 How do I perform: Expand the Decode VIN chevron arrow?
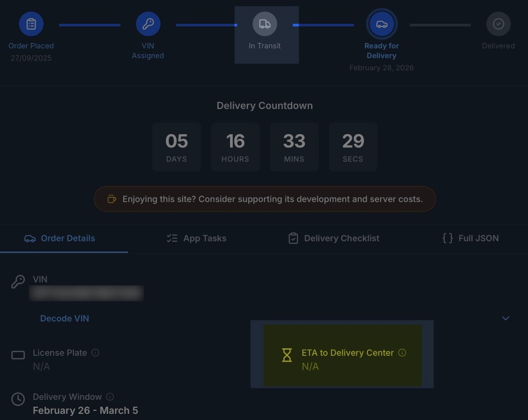point(506,318)
